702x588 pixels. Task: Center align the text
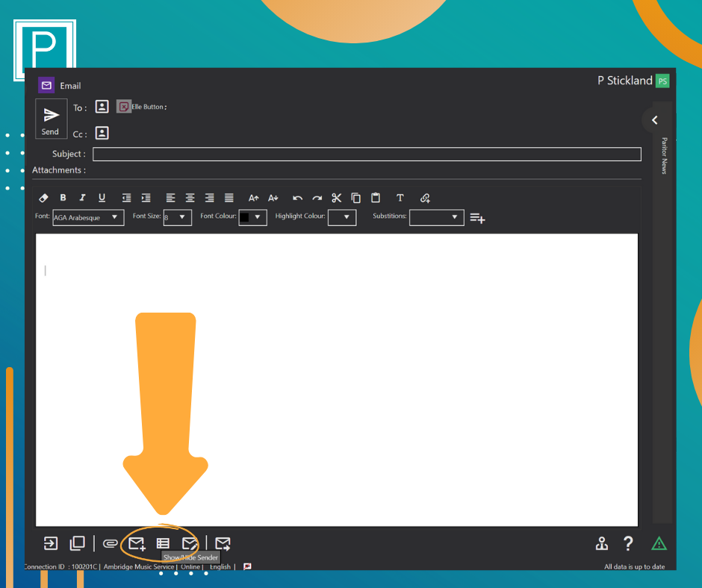pos(190,198)
